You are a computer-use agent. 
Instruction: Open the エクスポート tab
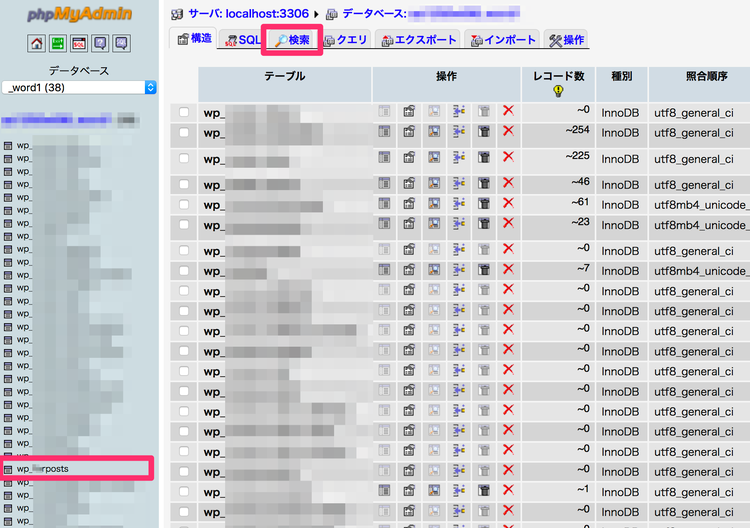(418, 40)
